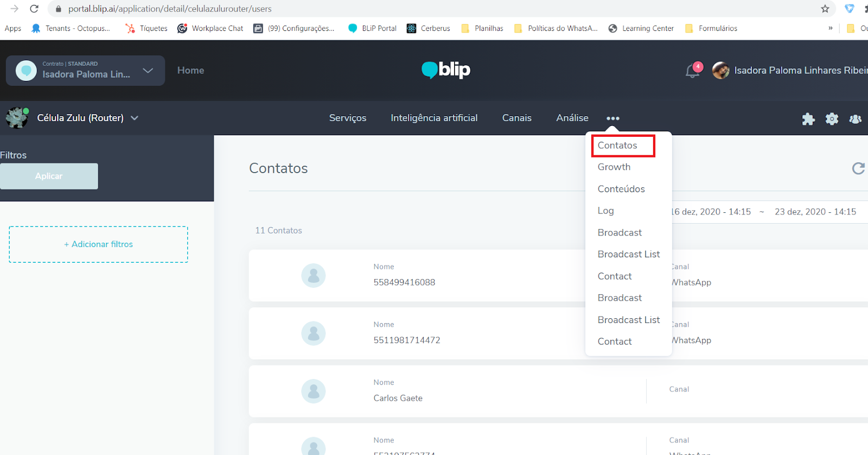Open notifications bell with 4 alerts

pyautogui.click(x=693, y=71)
